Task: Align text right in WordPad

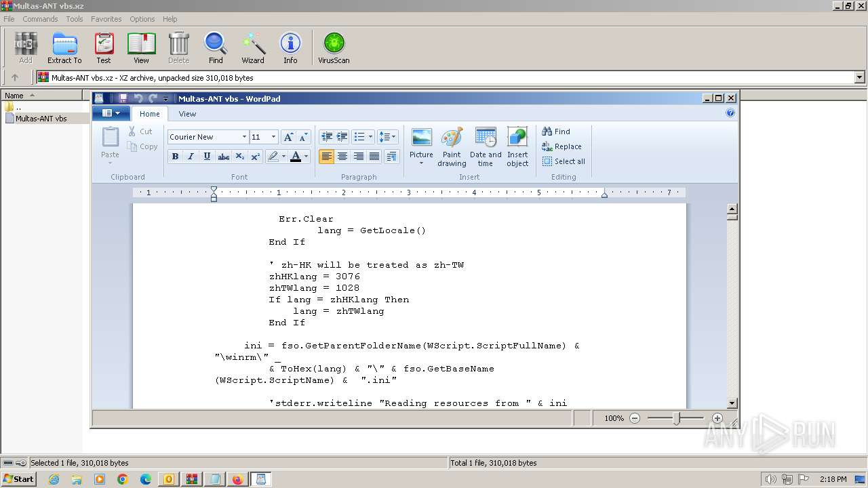Action: (x=359, y=157)
